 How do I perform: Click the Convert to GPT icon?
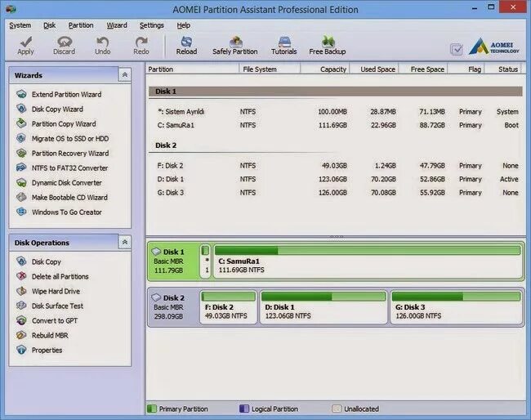coord(22,320)
